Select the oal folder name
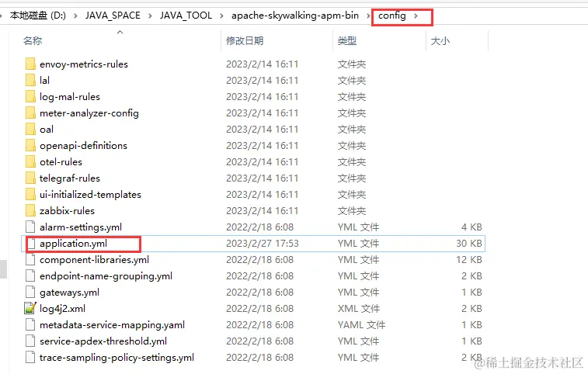 coord(47,130)
